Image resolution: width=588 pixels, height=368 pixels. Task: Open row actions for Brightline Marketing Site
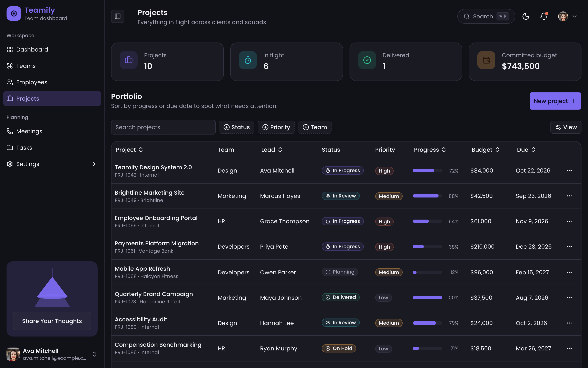click(x=569, y=196)
